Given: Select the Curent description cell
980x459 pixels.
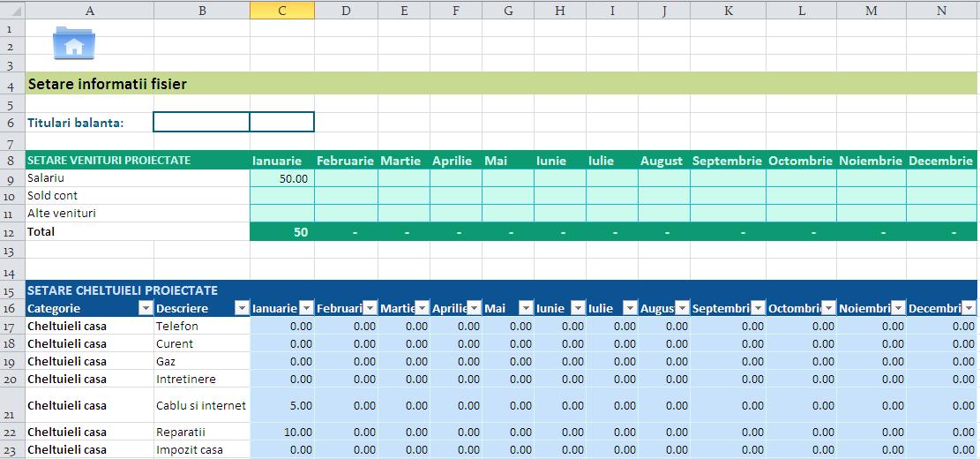Looking at the screenshot, I should (x=202, y=343).
